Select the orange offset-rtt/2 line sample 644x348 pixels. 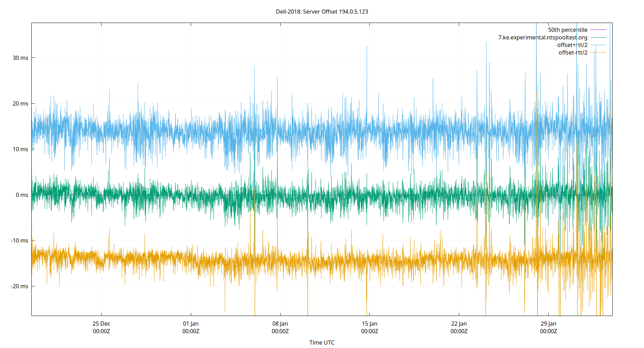(598, 52)
